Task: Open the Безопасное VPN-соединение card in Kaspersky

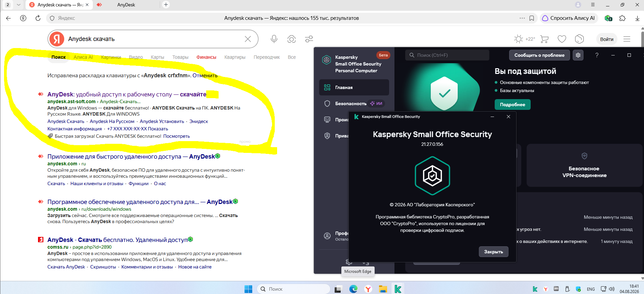Action: pyautogui.click(x=584, y=165)
